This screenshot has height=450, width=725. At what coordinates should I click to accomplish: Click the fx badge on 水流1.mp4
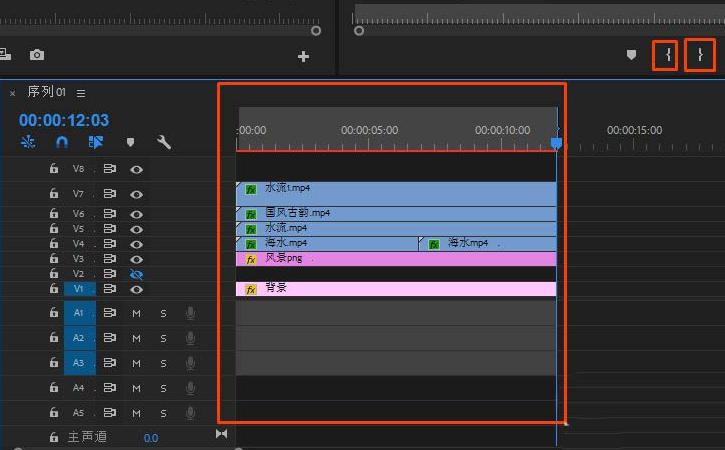(x=251, y=190)
